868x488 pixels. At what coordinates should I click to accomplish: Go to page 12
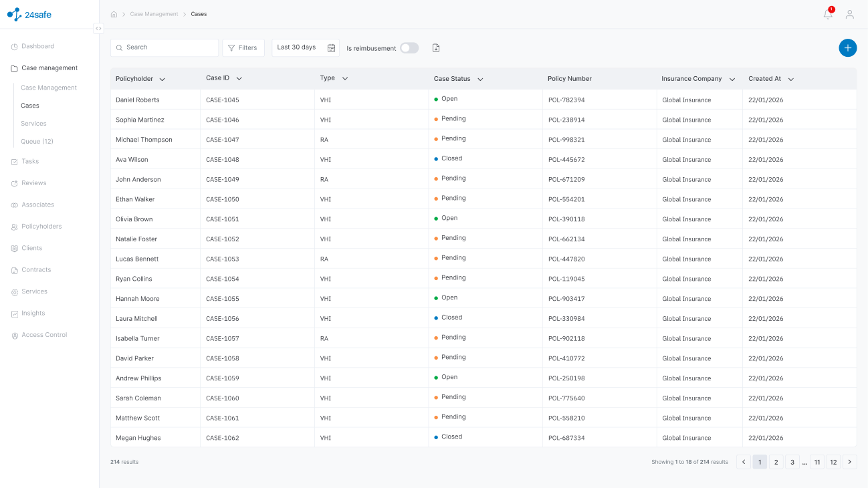click(833, 462)
